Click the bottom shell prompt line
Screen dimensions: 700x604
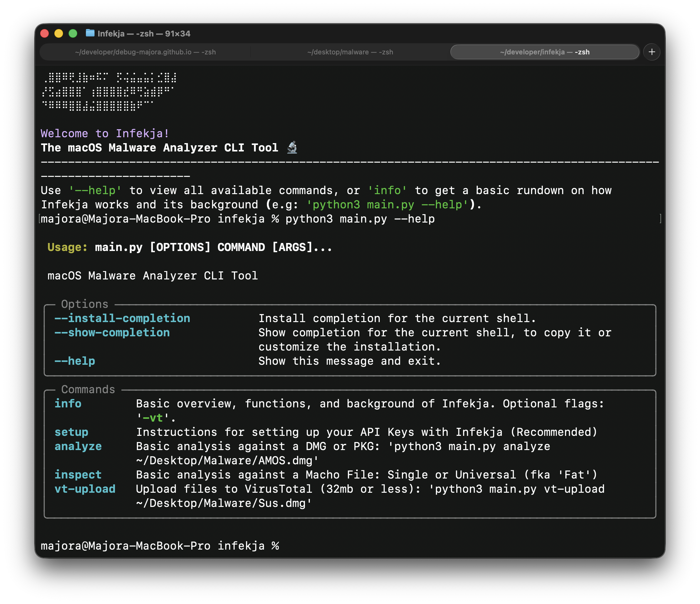point(160,546)
